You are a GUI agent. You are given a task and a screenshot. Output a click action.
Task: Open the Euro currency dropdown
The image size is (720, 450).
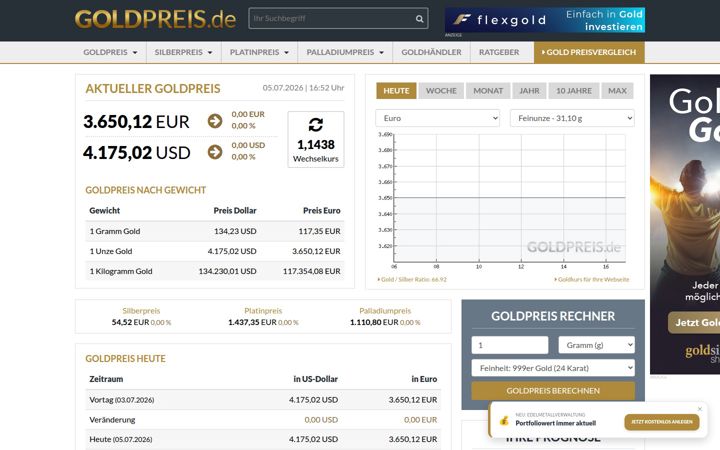[438, 118]
